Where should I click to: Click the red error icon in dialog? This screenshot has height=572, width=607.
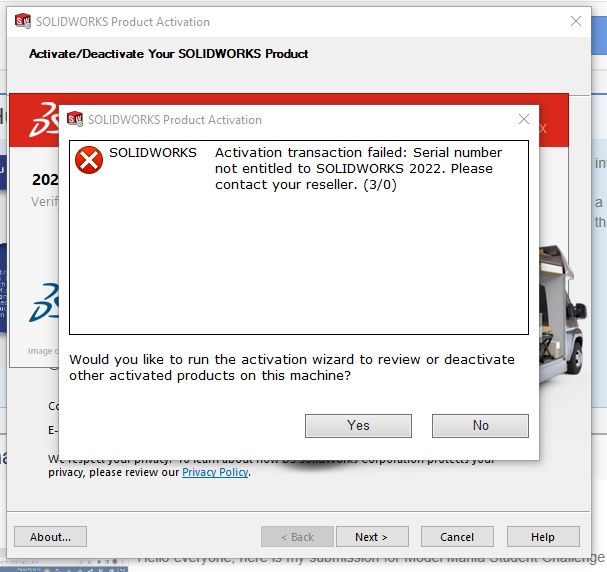[x=89, y=160]
